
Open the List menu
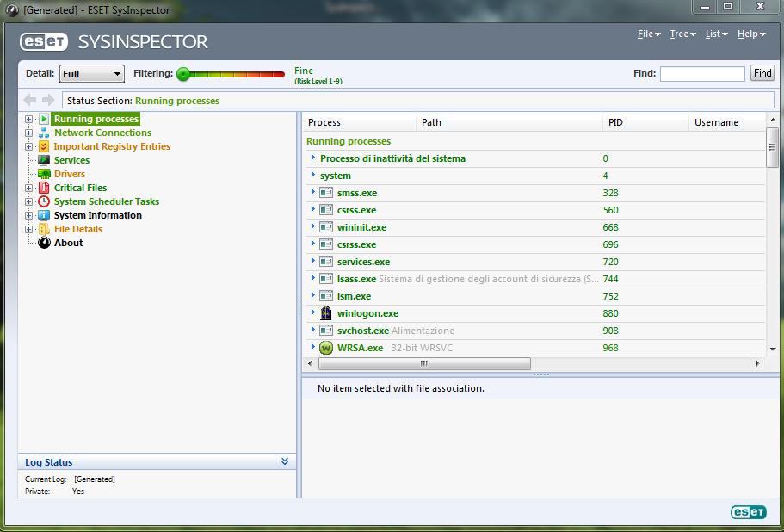[717, 34]
